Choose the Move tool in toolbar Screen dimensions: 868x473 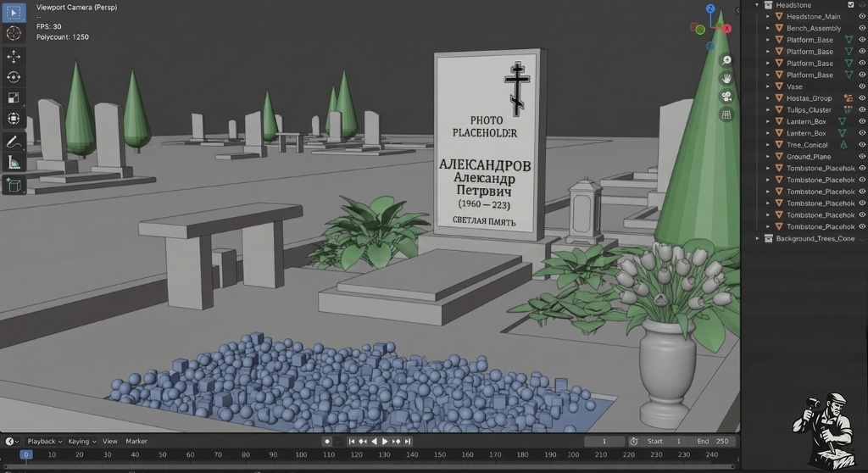pos(14,56)
